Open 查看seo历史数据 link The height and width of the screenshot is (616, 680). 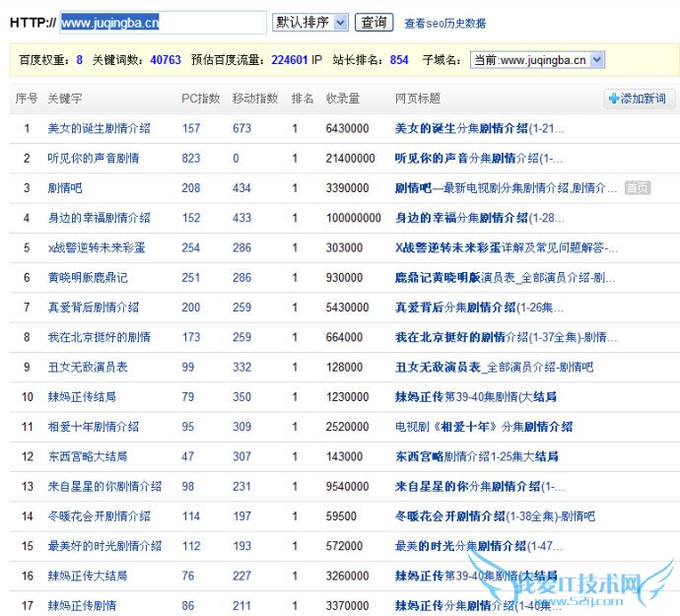pyautogui.click(x=444, y=23)
